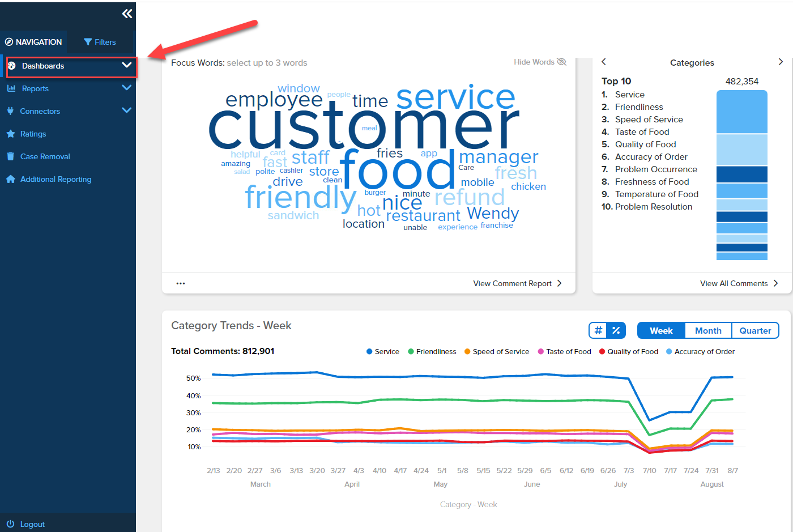The height and width of the screenshot is (532, 793).
Task: Open View All Comments link
Action: pos(739,283)
